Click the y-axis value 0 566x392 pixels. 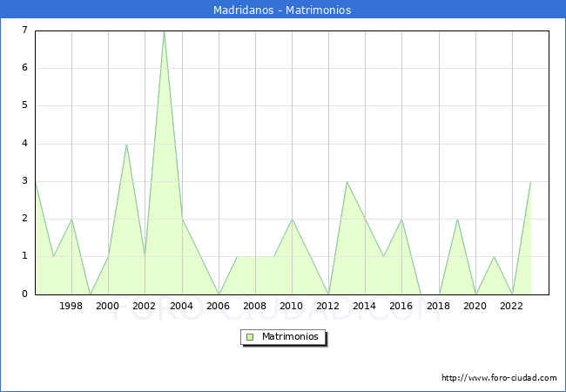(x=24, y=294)
